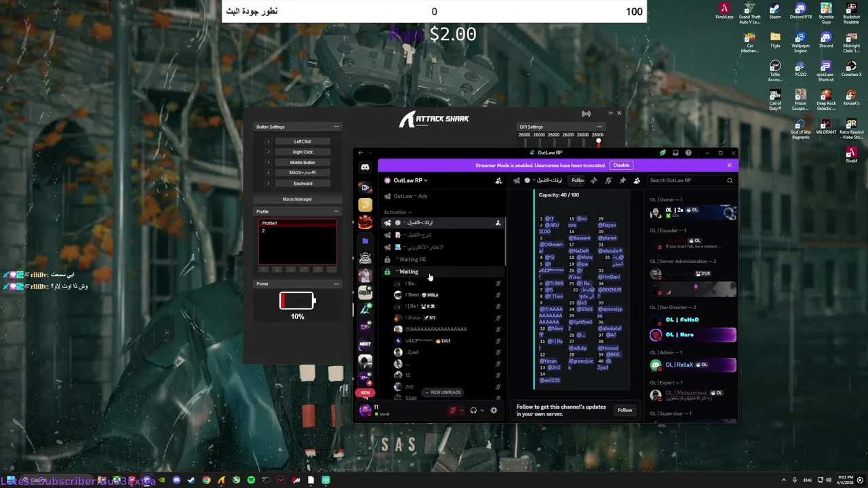
Task: Open threads icon in channel header
Action: point(594,180)
